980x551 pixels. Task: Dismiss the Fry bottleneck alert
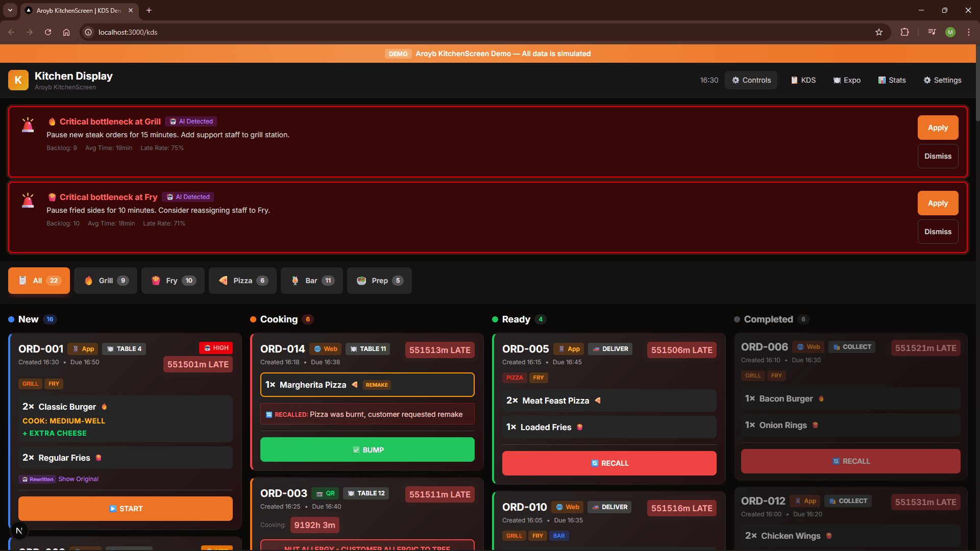pos(938,232)
